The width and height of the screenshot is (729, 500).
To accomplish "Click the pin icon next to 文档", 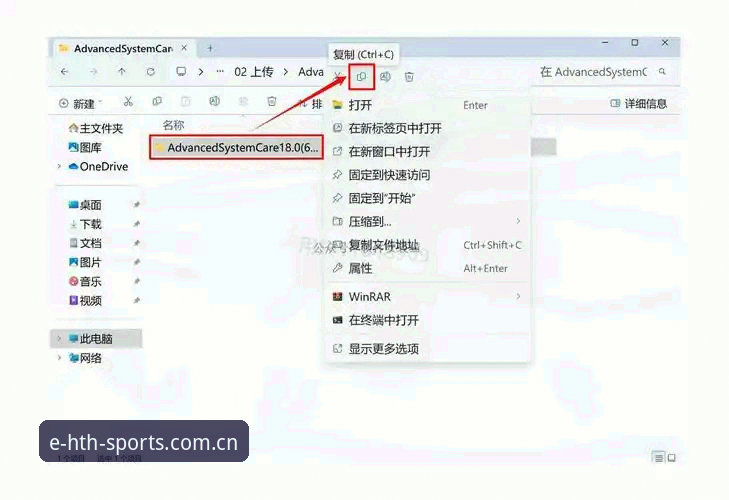I will pos(136,243).
